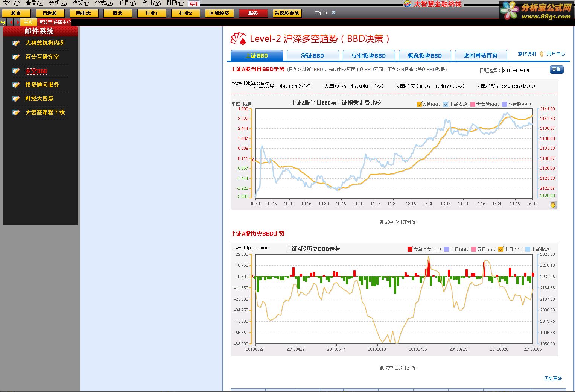Toggle the 十日BBD series checkbox

500,249
